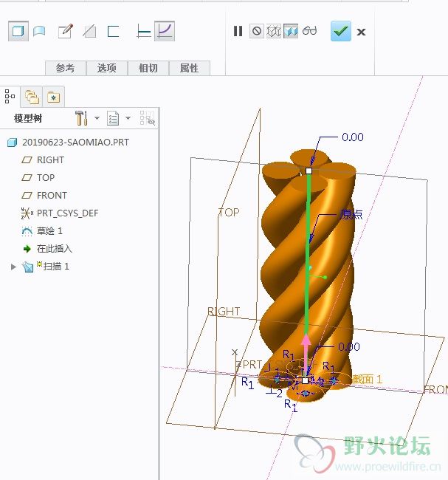
Task: Click the 截面 1 section label
Action: [368, 380]
